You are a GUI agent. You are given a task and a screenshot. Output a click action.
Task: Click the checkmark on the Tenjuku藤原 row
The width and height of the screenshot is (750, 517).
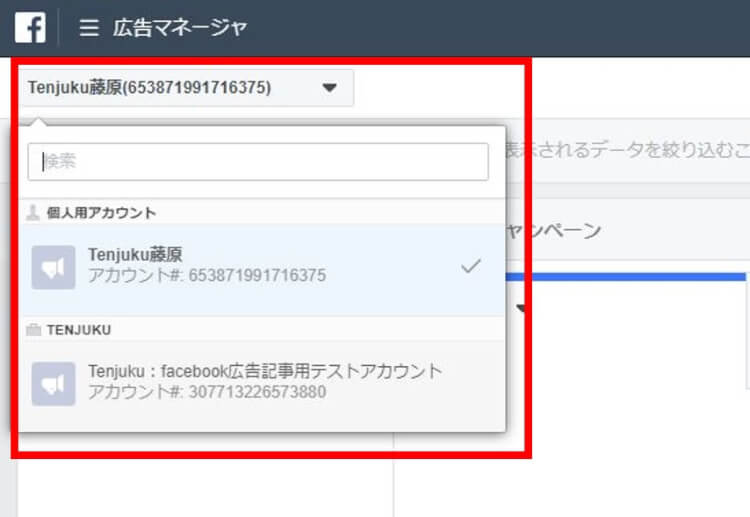pyautogui.click(x=471, y=266)
